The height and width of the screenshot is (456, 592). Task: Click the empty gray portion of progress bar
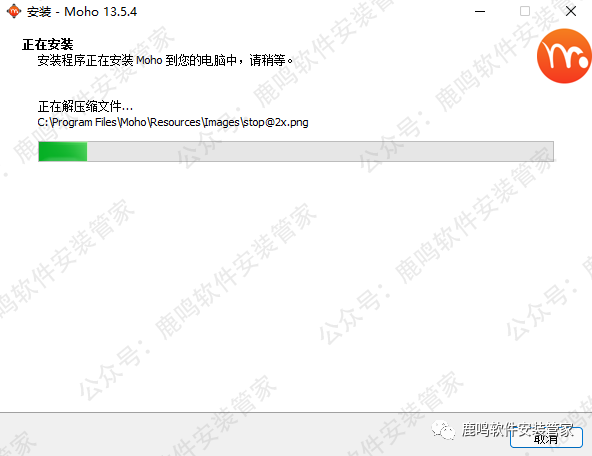point(320,151)
